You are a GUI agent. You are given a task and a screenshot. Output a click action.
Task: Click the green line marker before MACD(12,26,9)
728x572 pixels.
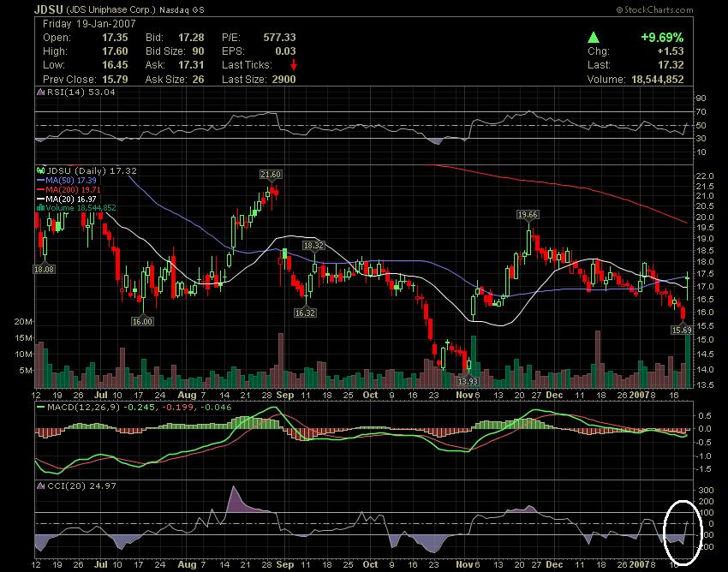point(41,408)
